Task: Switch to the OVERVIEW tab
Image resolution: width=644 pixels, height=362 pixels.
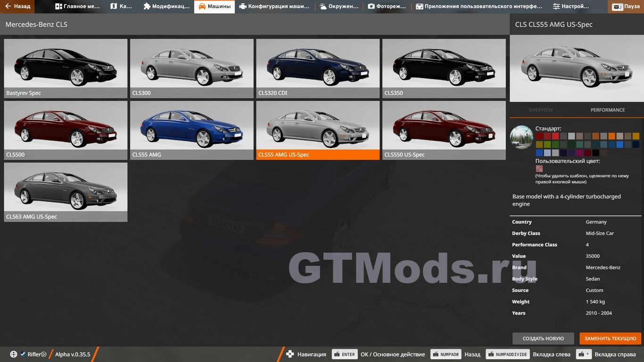Action: pos(541,110)
